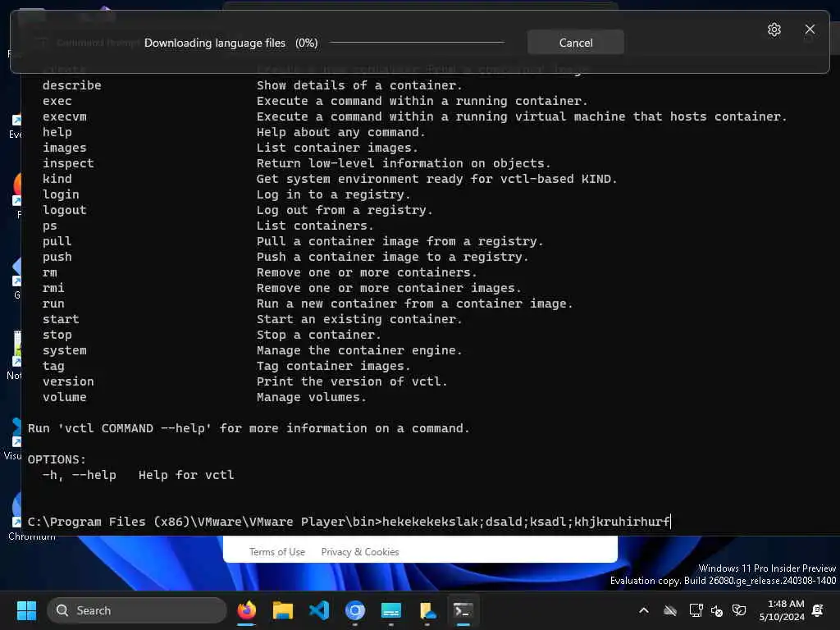840x630 pixels.
Task: Open File Explorer from the taskbar
Action: tap(283, 610)
